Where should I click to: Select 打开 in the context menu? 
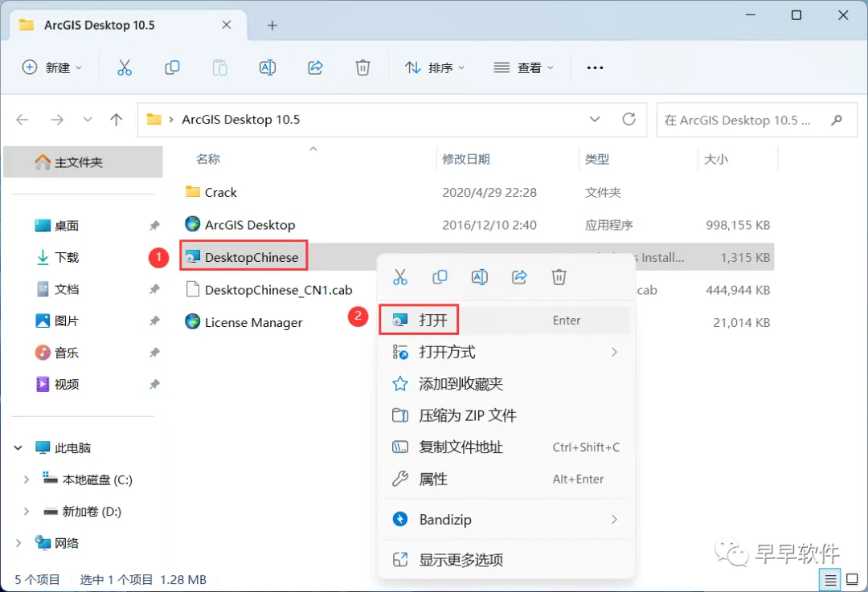[x=505, y=320]
